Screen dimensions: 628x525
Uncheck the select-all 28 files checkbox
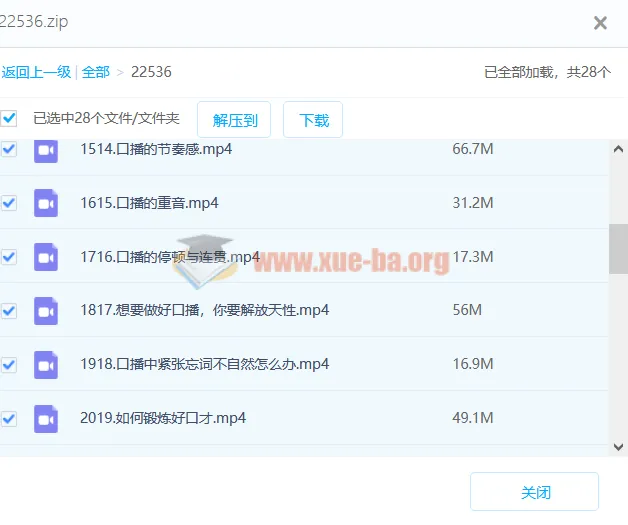pyautogui.click(x=9, y=119)
